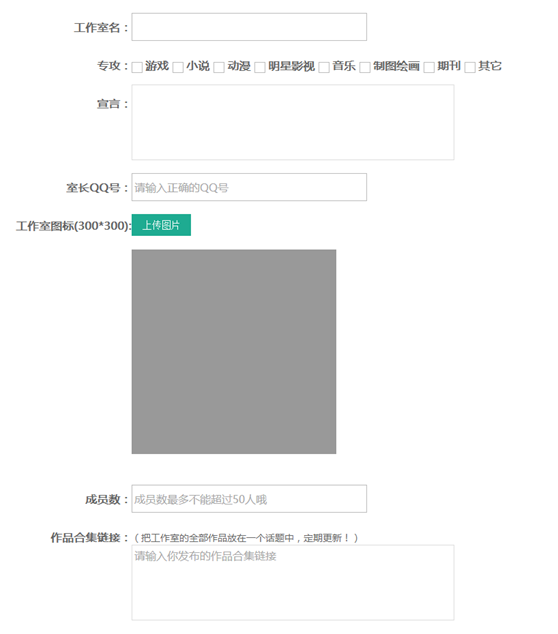Click the 制图绘画 label text
The width and height of the screenshot is (558, 634).
click(x=396, y=66)
